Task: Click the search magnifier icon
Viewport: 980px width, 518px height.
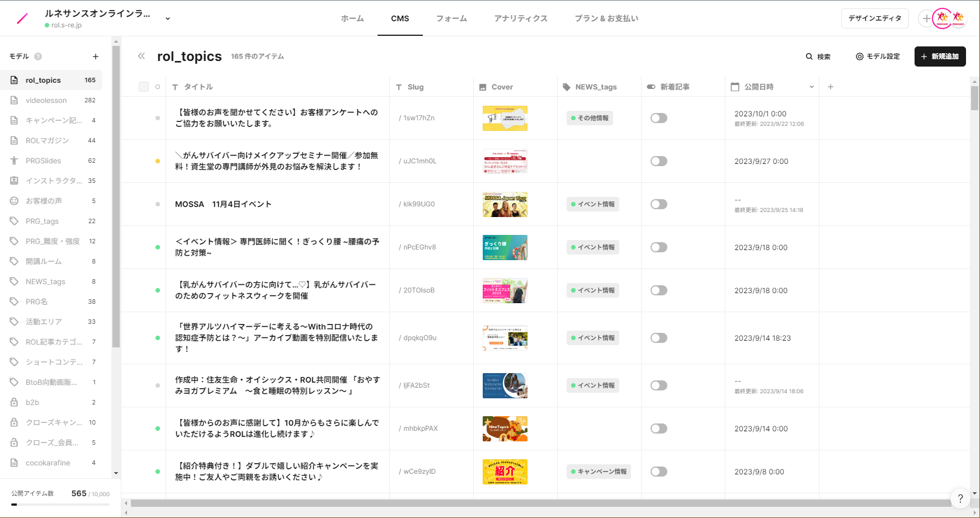Action: click(809, 56)
